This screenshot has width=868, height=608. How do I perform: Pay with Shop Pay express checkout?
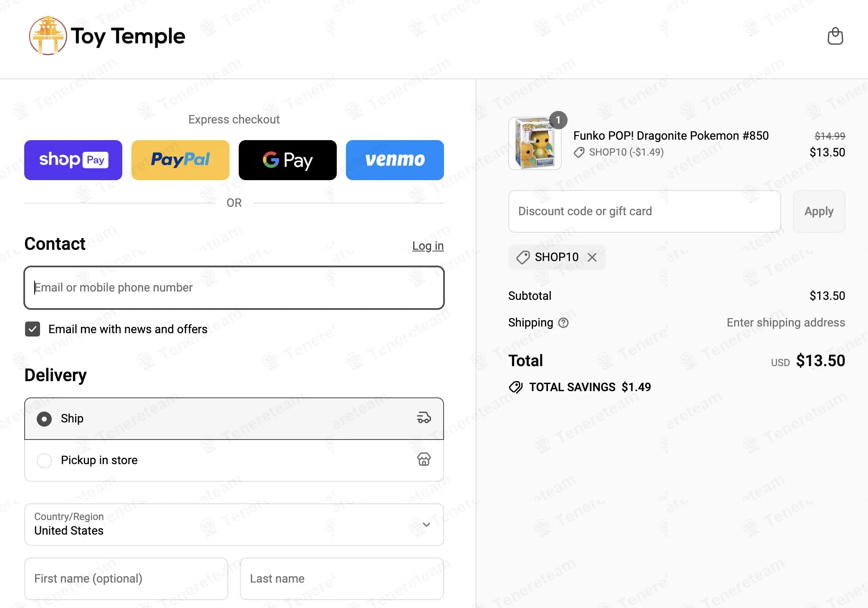[x=73, y=160]
